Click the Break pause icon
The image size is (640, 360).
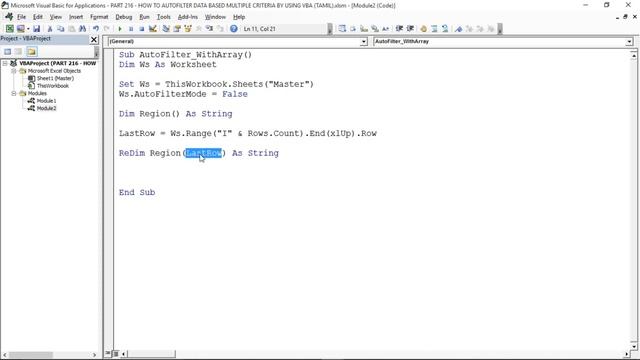tap(131, 29)
